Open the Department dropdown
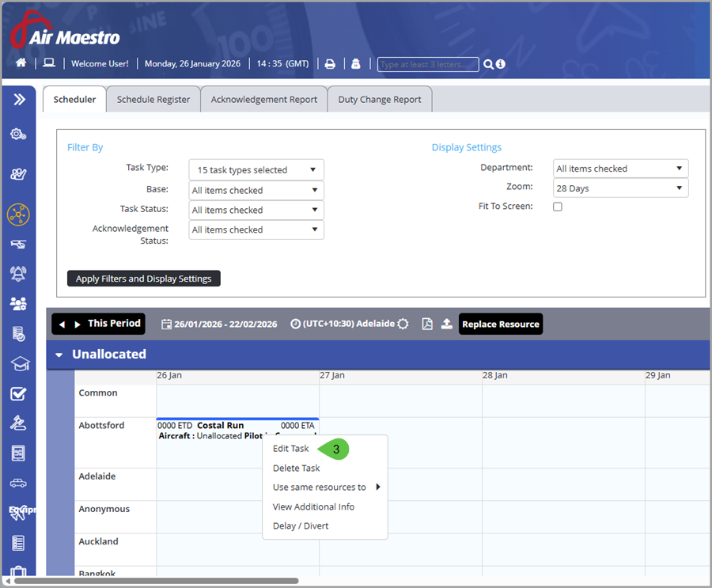 tap(620, 169)
